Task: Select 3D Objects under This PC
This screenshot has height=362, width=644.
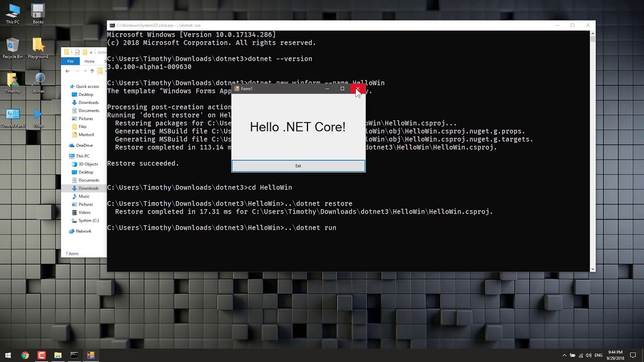Action: click(x=85, y=164)
